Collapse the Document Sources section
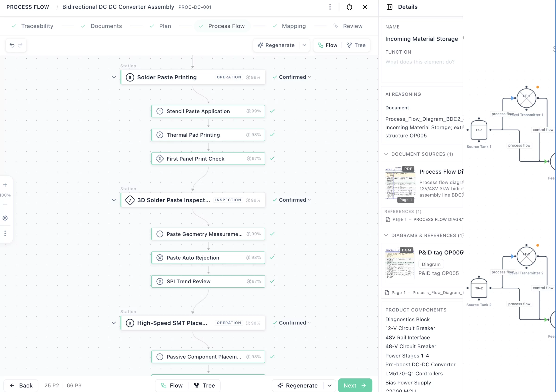Screen dimensions: 556x392 pyautogui.click(x=386, y=154)
